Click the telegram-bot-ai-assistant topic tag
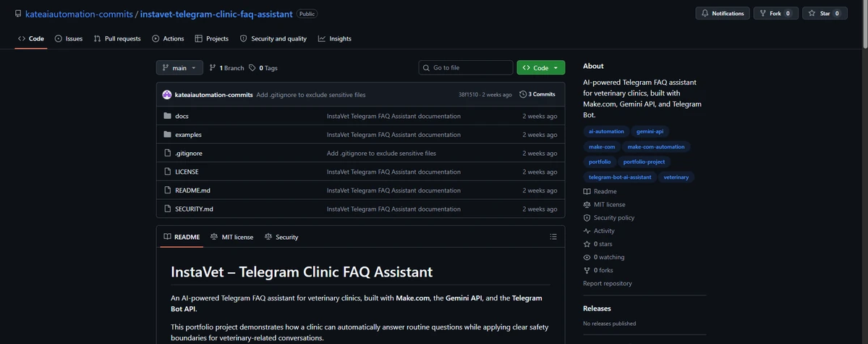 [620, 177]
